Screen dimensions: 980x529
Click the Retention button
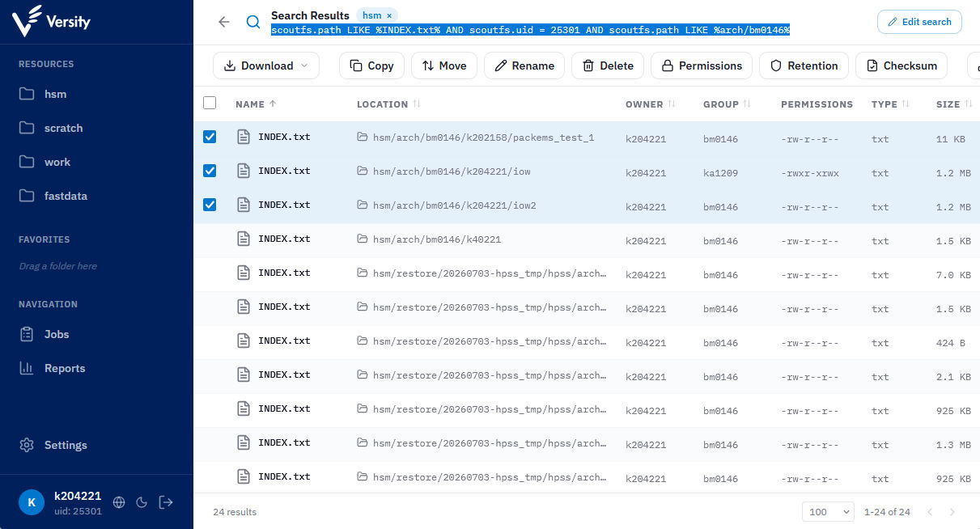coord(804,66)
